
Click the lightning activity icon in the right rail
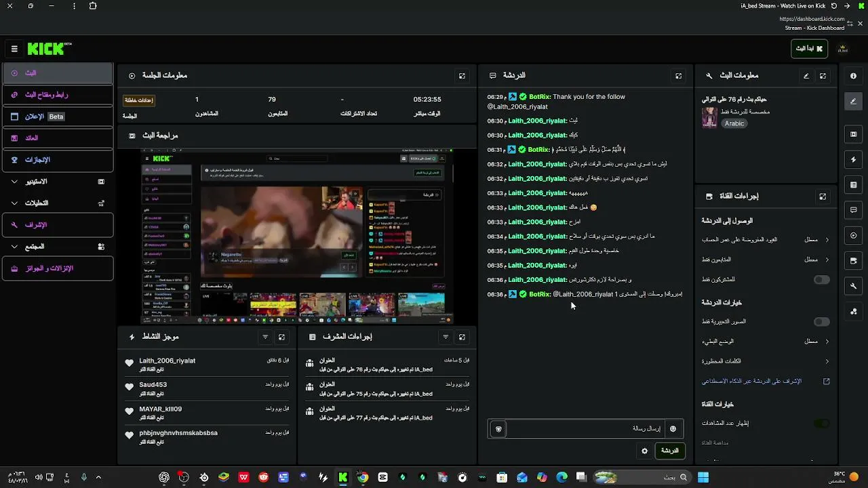pyautogui.click(x=853, y=159)
